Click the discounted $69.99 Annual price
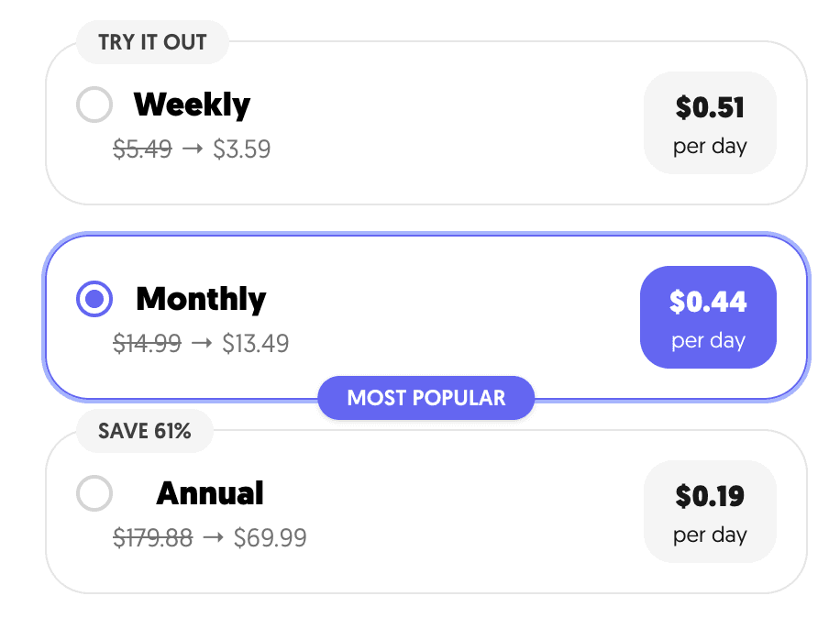 [x=271, y=538]
